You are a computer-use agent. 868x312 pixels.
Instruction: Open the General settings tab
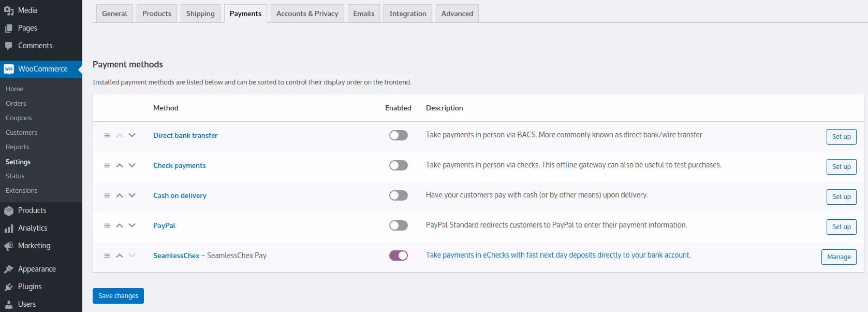click(x=114, y=13)
